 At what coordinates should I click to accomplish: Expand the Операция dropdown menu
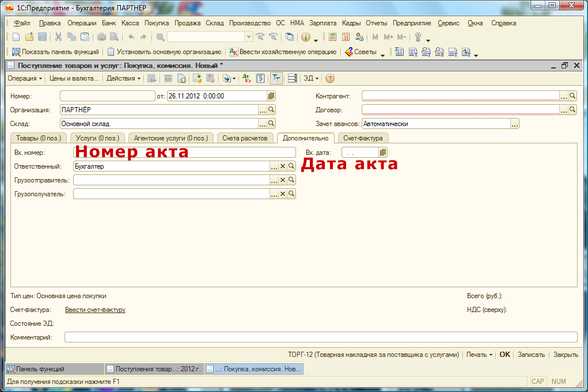(25, 78)
